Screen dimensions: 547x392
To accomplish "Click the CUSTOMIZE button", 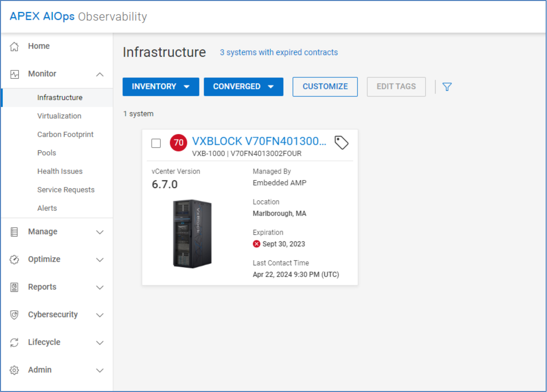I will click(x=325, y=87).
